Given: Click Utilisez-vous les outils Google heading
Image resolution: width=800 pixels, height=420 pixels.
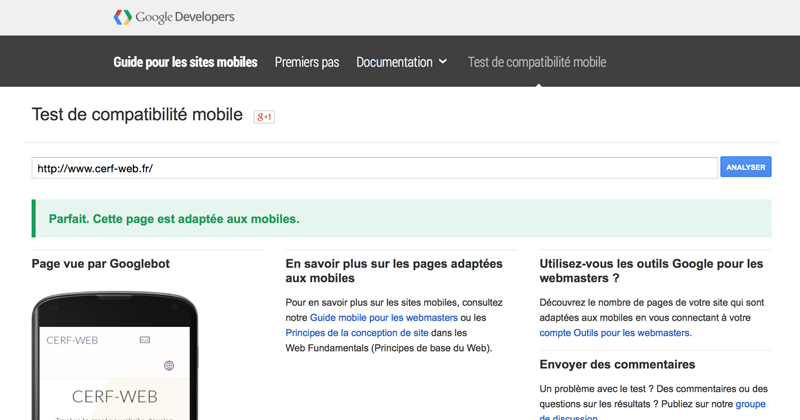Looking at the screenshot, I should coord(651,271).
